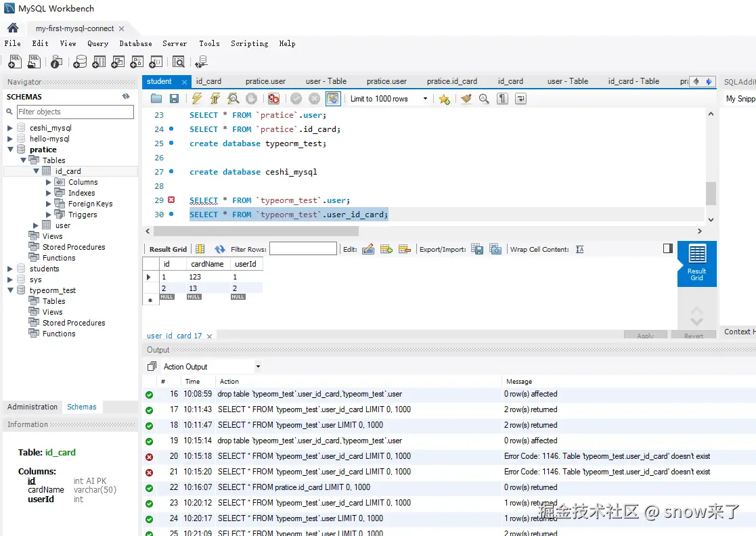Expand the hello-mysql schema
Image resolution: width=756 pixels, height=536 pixels.
(9, 139)
